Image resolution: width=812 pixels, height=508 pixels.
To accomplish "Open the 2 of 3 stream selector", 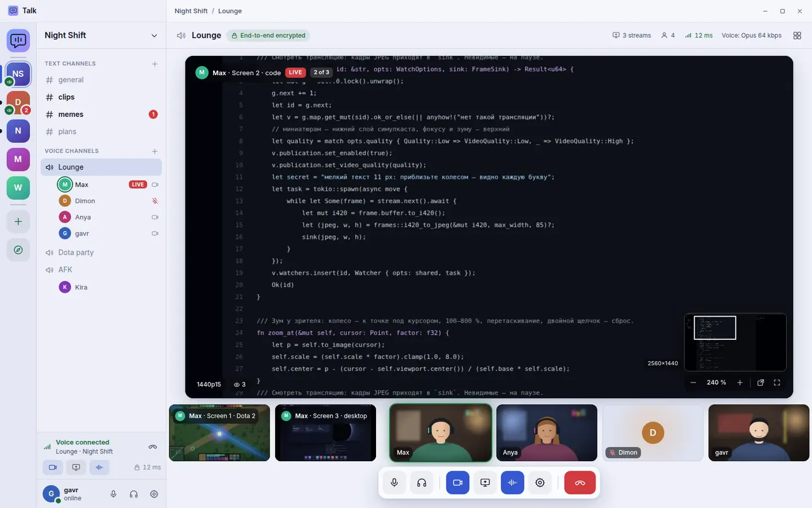I will coord(321,72).
